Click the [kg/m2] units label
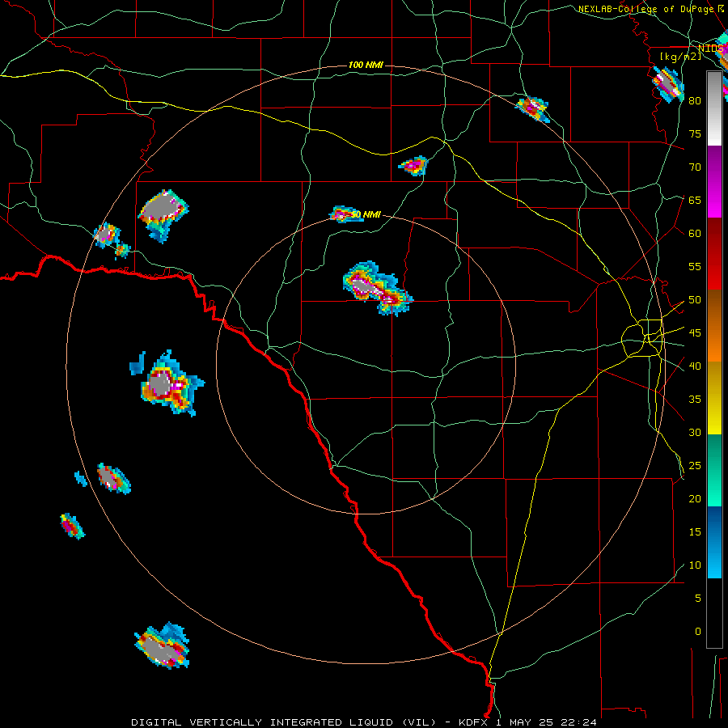 (x=680, y=57)
